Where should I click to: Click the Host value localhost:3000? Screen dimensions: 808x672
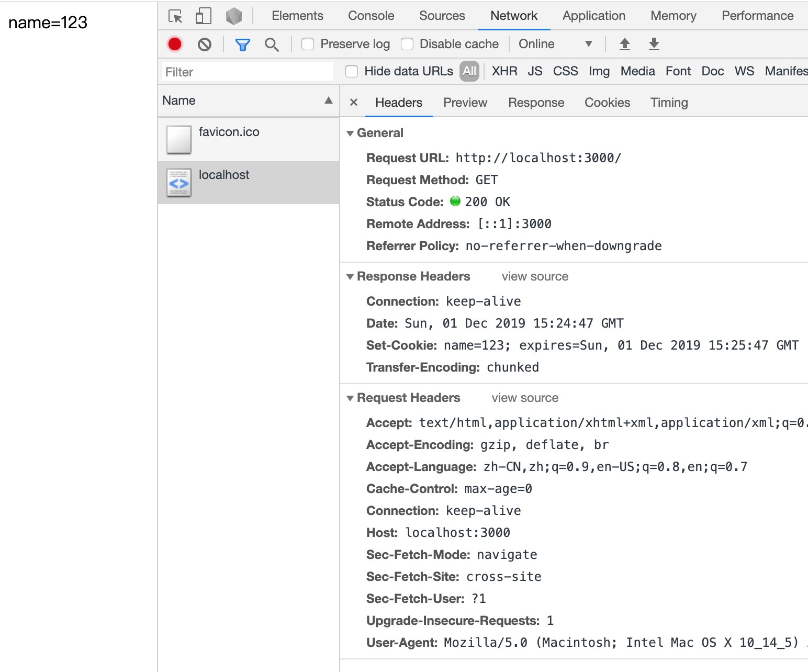458,533
